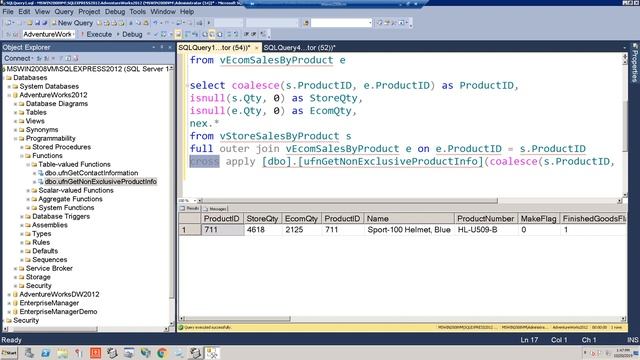Viewport: 640px width, 360px height.
Task: Click the Undo arrow icon
Action: click(156, 23)
